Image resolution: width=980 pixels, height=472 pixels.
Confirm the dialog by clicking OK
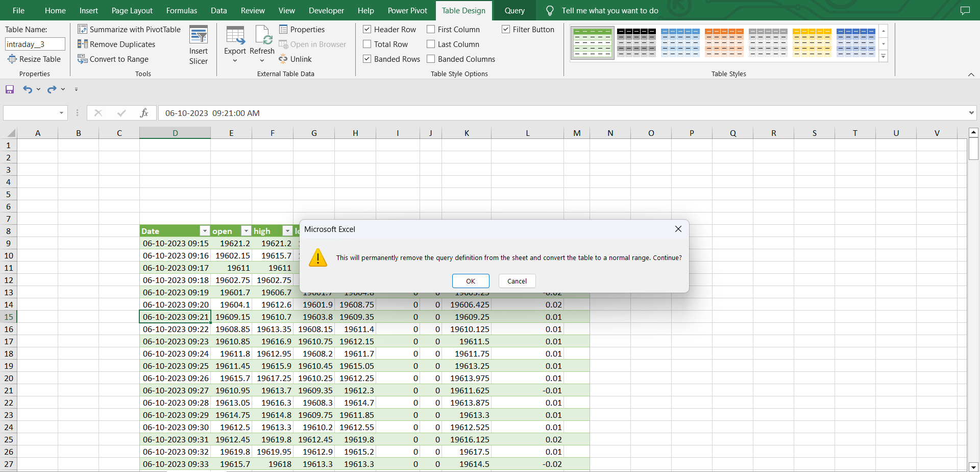click(x=470, y=281)
